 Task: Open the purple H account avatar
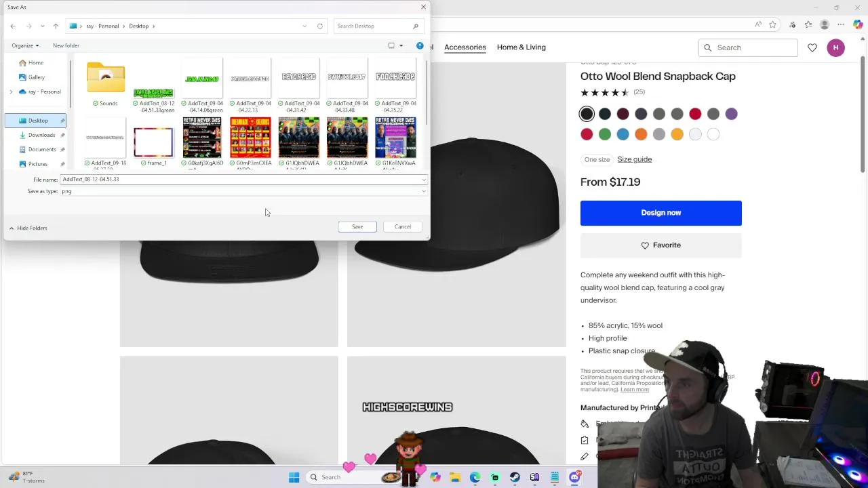(835, 47)
